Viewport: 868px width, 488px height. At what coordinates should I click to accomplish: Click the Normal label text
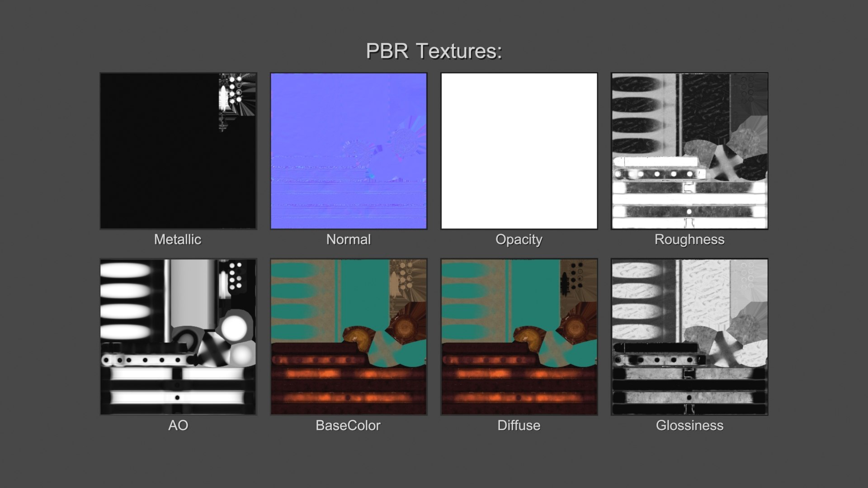click(349, 239)
